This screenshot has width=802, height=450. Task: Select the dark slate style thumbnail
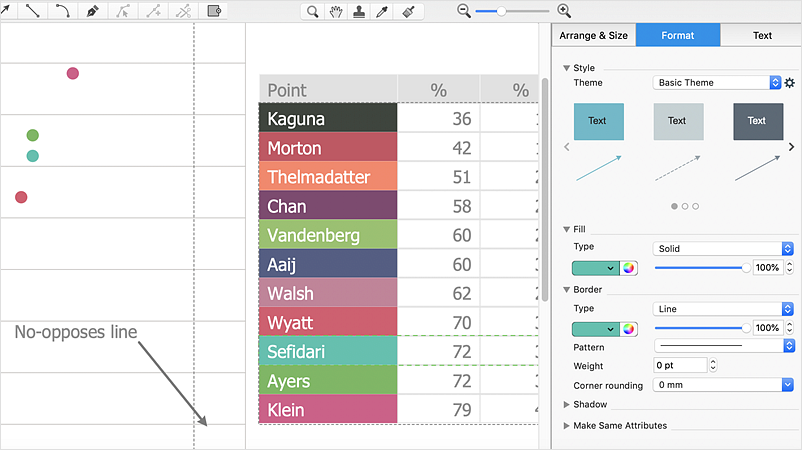[x=757, y=121]
